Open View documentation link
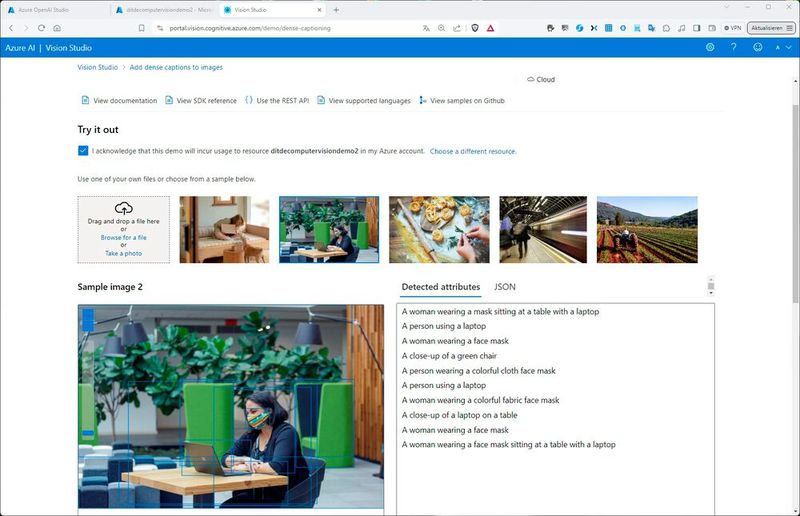This screenshot has height=516, width=800. [x=119, y=101]
